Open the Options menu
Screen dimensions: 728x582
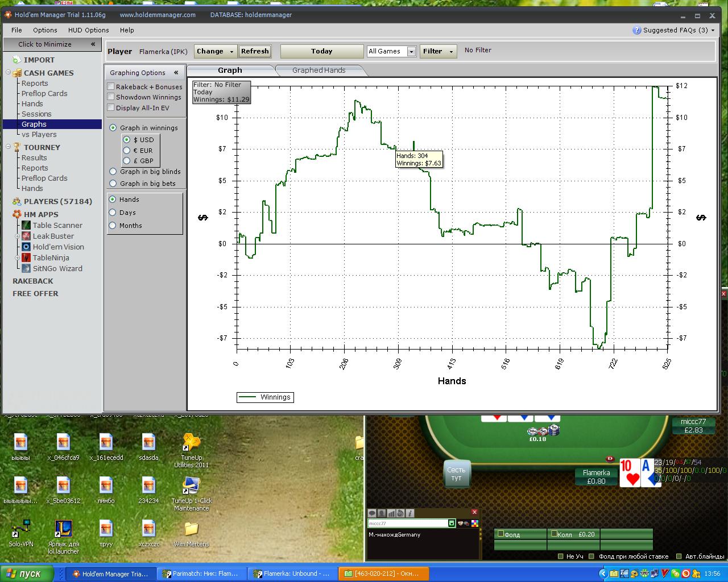click(x=45, y=30)
